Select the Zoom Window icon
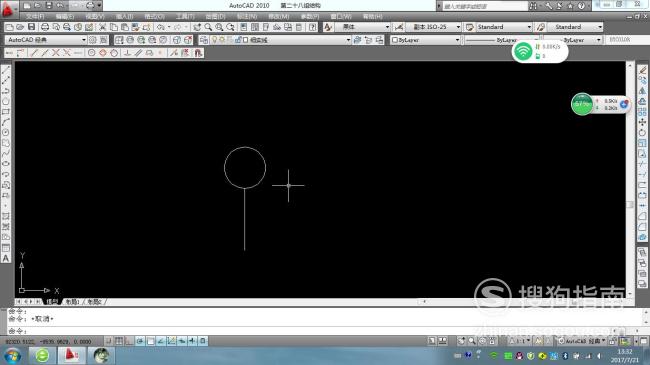 219,27
